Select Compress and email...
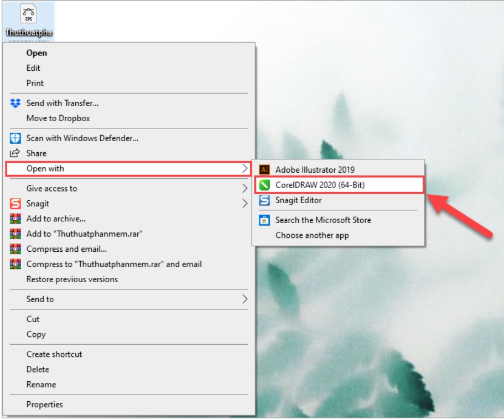This screenshot has height=420, width=504. pyautogui.click(x=129, y=249)
